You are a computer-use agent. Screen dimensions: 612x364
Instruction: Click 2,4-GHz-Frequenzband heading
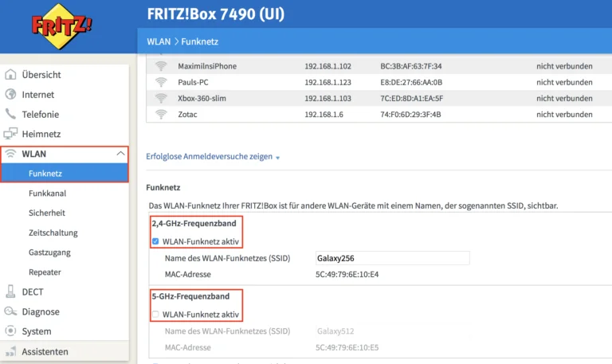tap(194, 223)
